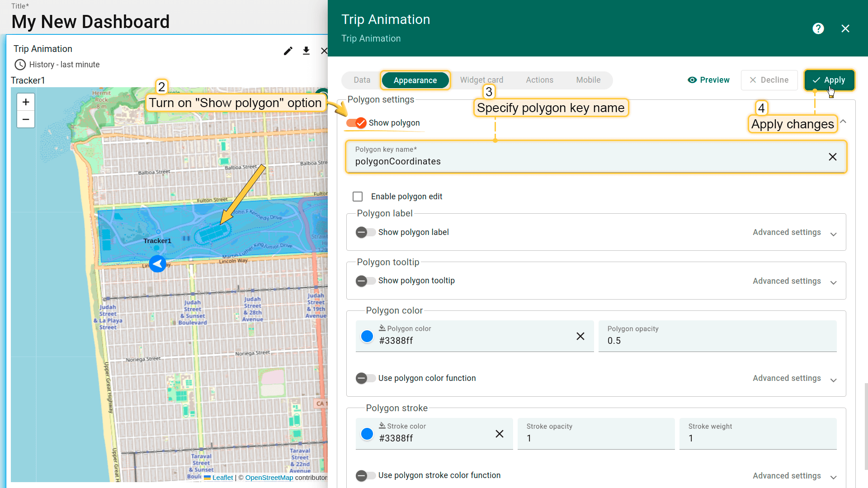The width and height of the screenshot is (868, 488).
Task: Edit the Polygon opacity value
Action: pyautogui.click(x=717, y=336)
